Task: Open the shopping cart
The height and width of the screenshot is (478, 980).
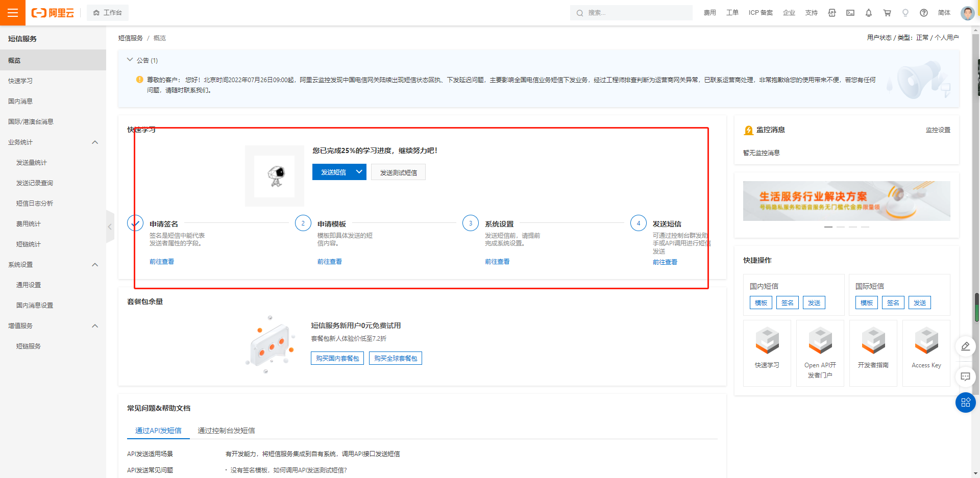Action: pos(887,13)
